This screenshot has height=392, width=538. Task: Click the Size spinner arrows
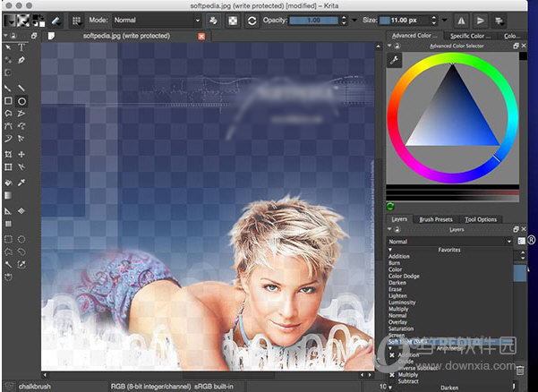click(434, 21)
